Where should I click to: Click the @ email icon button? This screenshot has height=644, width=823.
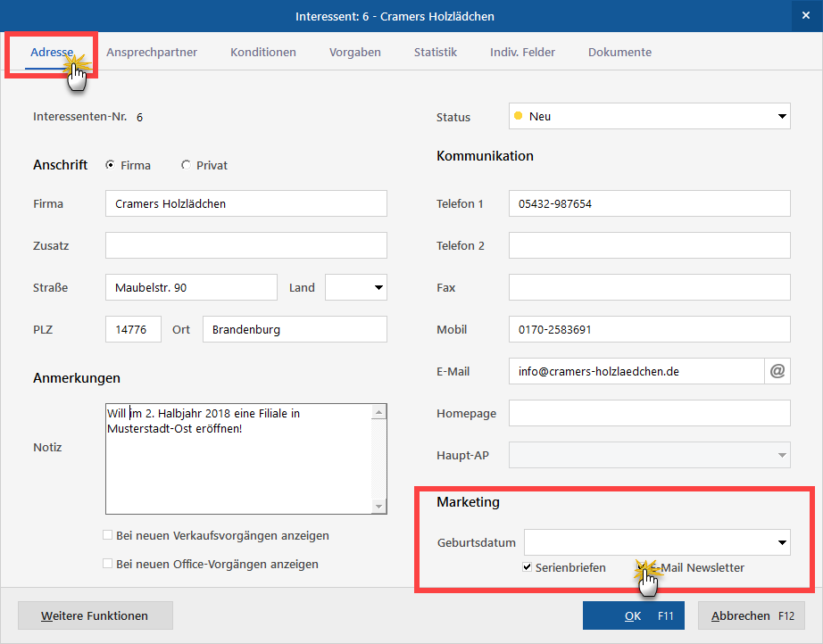(x=777, y=371)
